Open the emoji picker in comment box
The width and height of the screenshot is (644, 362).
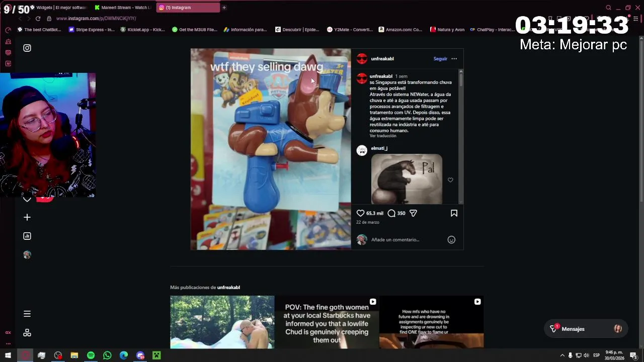pos(451,240)
